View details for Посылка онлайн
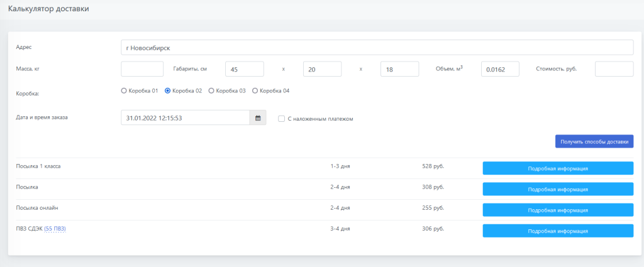This screenshot has width=644, height=267. [x=557, y=209]
